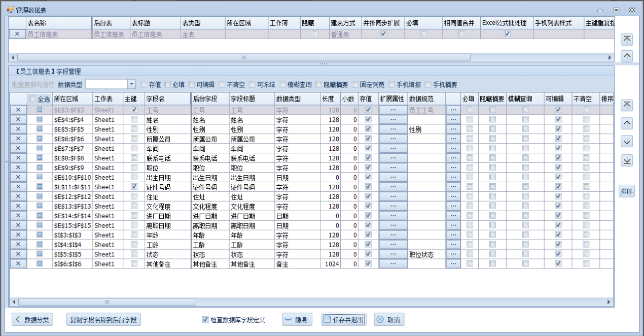Open 扩展属性 ellipsis for 状态 row

click(393, 254)
